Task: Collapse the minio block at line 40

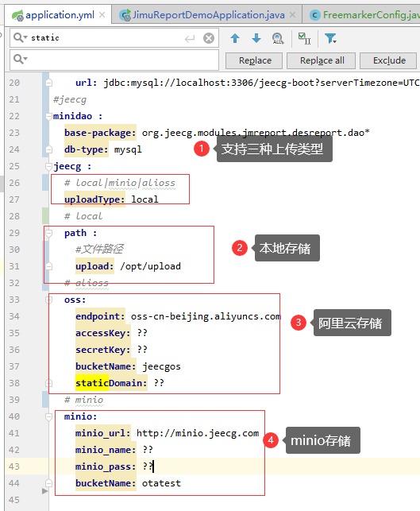Action: tap(49, 416)
